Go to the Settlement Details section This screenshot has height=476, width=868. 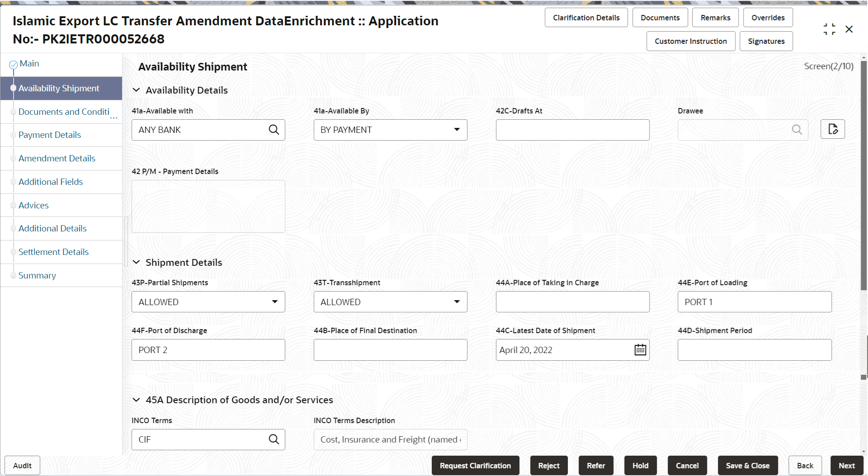(53, 252)
